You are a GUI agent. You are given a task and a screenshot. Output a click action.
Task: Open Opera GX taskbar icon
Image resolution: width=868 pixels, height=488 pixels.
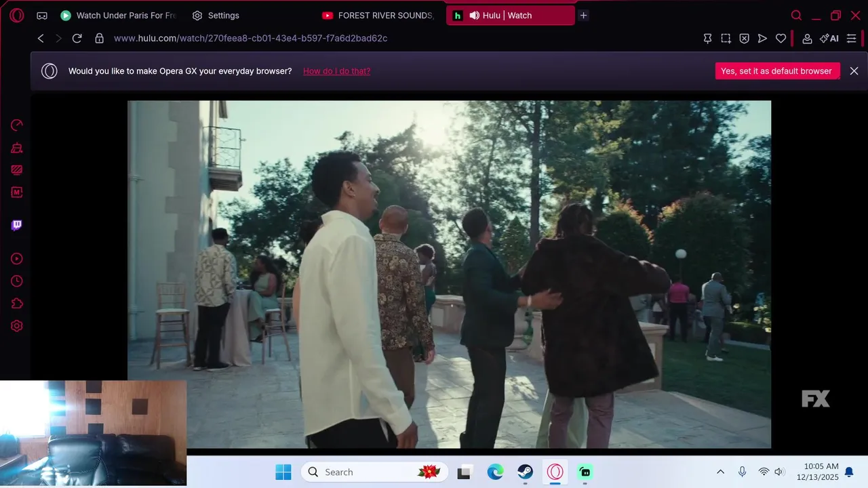tap(555, 472)
